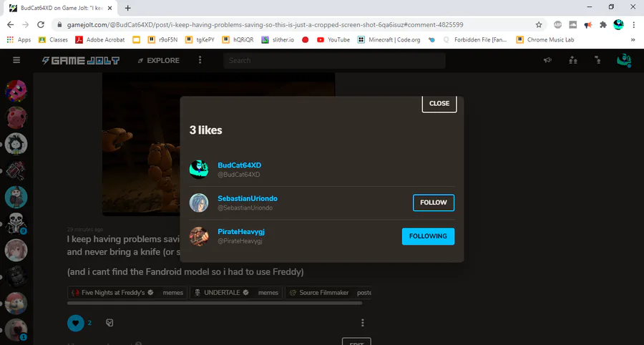Select the BudCat64XD on Game Jolt tab
Viewport: 644px width, 345px height.
coord(60,8)
